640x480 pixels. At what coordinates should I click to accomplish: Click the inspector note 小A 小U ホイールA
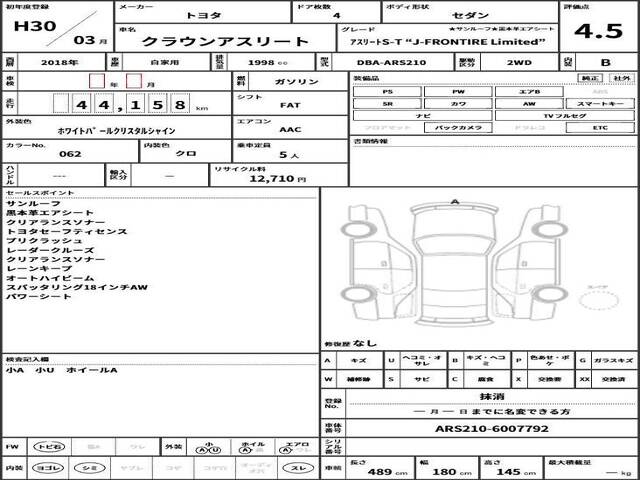[x=62, y=371]
